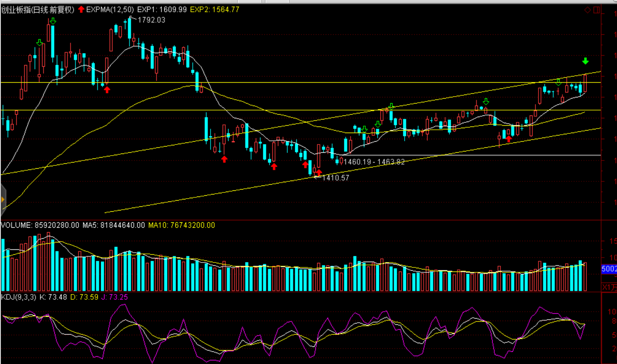Click the solid green down-arrow signal at far right
The image size is (617, 364).
tap(585, 61)
